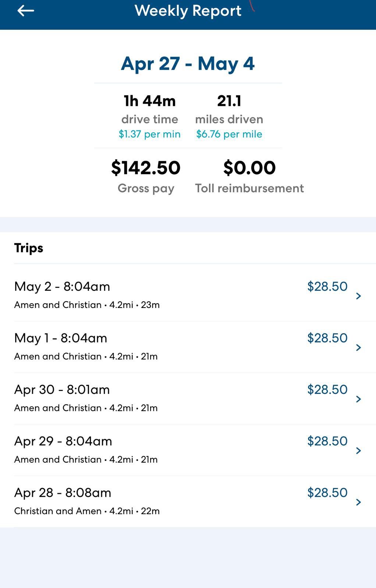Expand May 1 trip details chevron
Screen dimensions: 376x588
click(358, 347)
